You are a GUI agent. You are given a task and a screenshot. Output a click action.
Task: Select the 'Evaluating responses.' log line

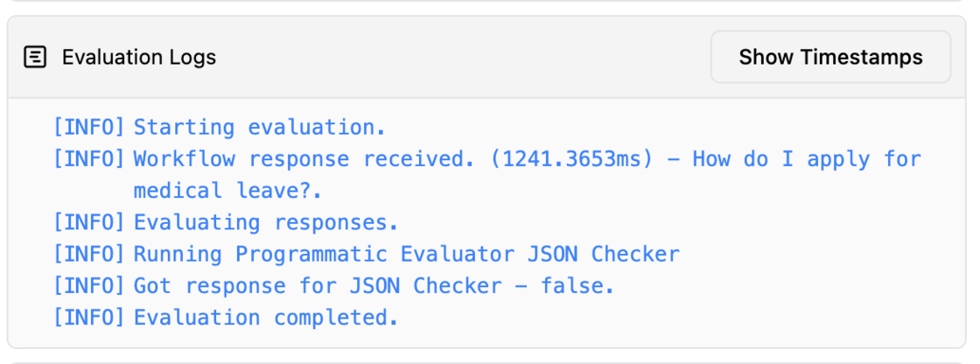tap(266, 222)
